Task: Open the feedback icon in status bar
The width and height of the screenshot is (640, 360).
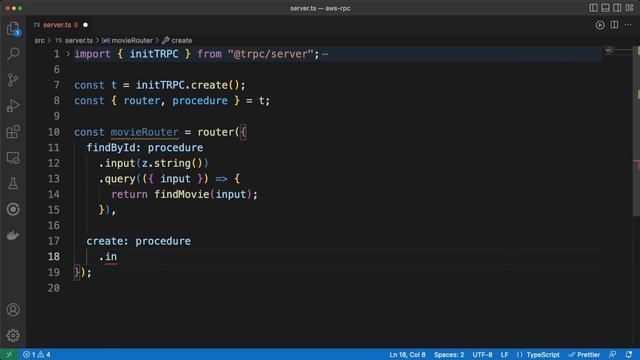Action: click(x=613, y=354)
